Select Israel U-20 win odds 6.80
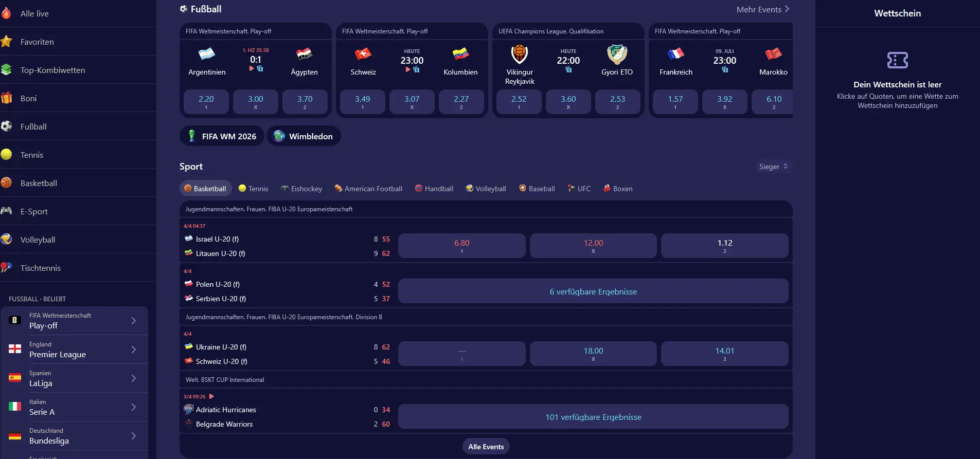 (x=462, y=246)
